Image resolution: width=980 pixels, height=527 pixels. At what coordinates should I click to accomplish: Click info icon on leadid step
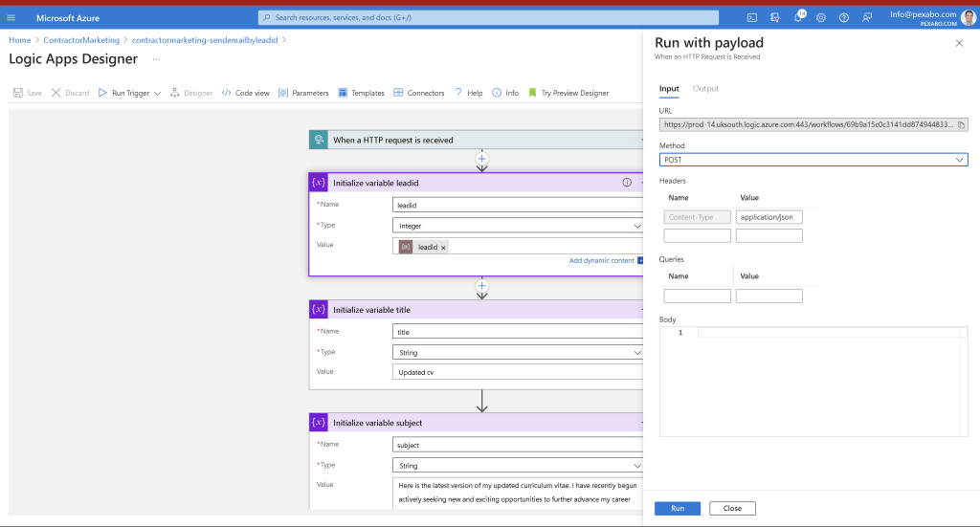coord(627,183)
